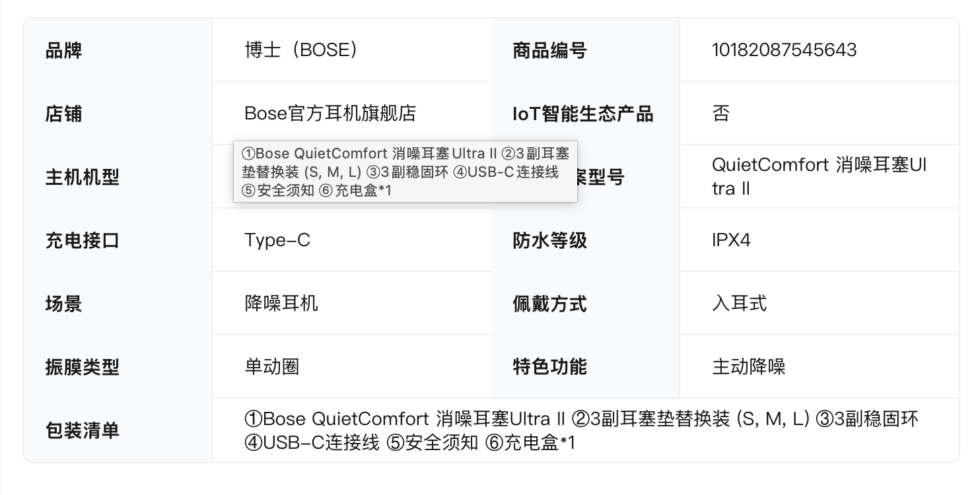Click the 入耳式 wearing style value
Screen dimensions: 980x495
739,304
